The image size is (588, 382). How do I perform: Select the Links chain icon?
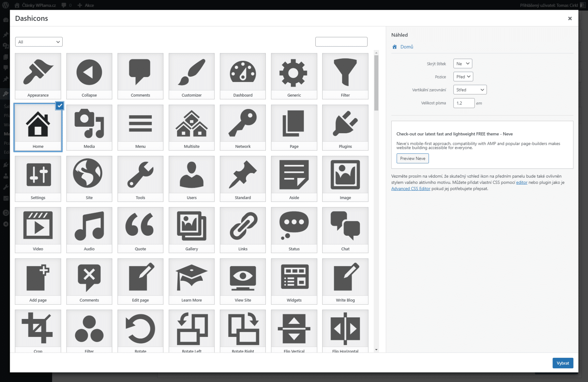pos(243,230)
